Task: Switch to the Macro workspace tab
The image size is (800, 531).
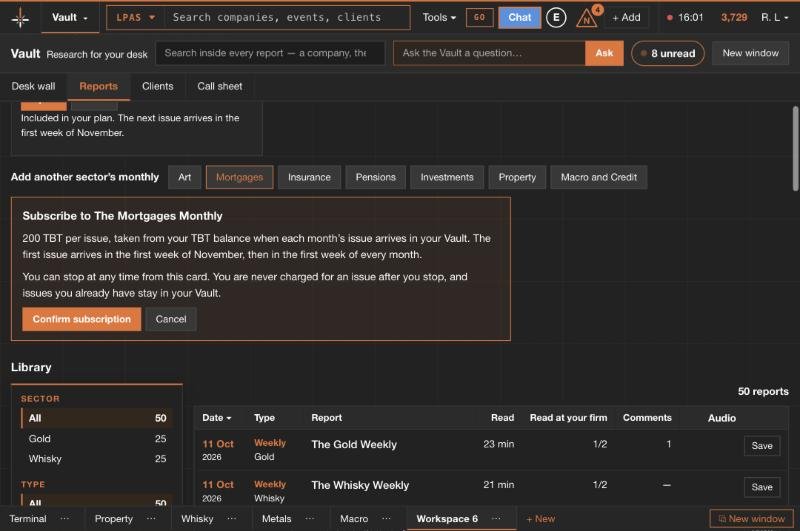Action: coord(354,519)
